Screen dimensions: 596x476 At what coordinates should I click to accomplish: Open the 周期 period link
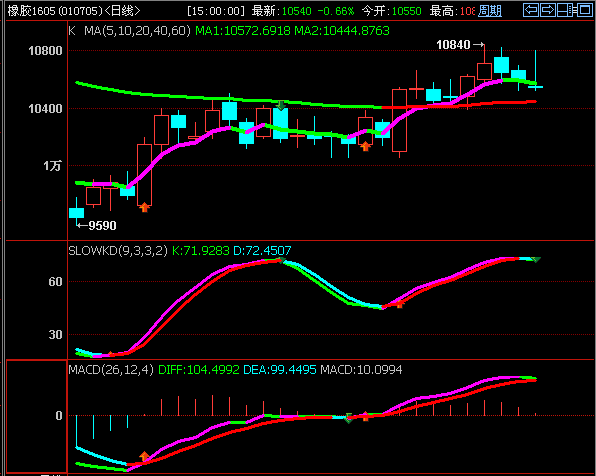pyautogui.click(x=490, y=11)
